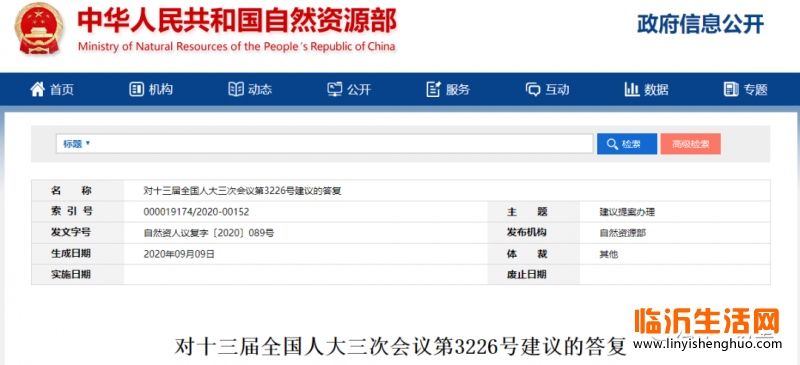
Task: Click the magnifier icon in the 检索 button
Action: coord(613,144)
